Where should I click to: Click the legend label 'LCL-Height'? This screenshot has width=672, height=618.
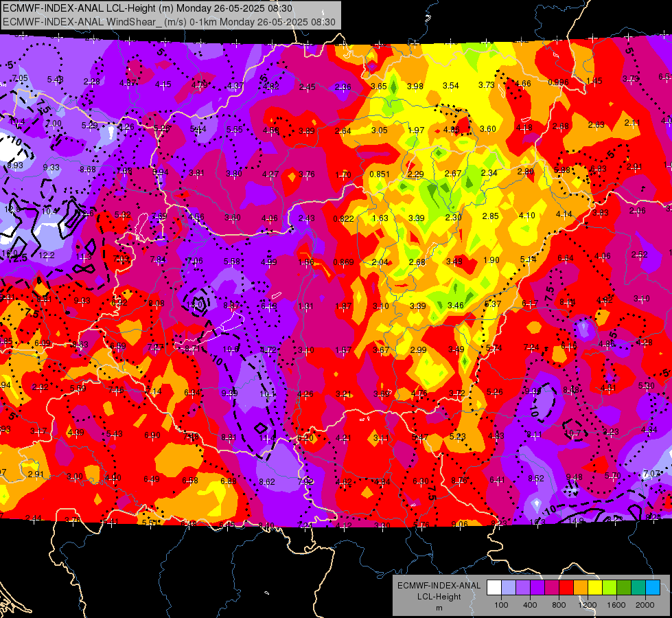coord(439,597)
